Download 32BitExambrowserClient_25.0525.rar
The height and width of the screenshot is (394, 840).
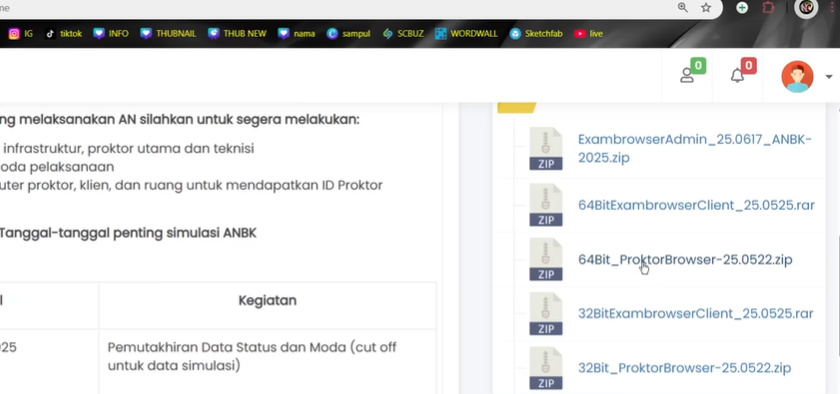(x=695, y=314)
